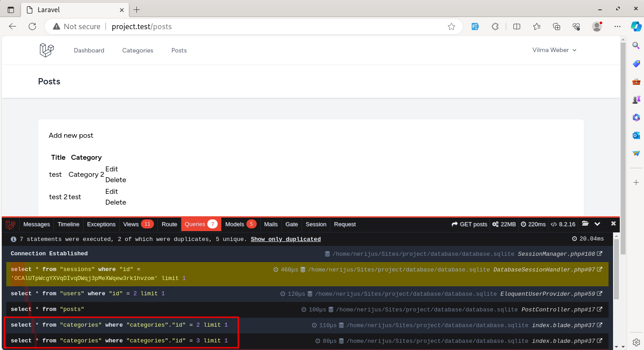Click the 22MB memory usage indicator
The width and height of the screenshot is (644, 350).
504,224
